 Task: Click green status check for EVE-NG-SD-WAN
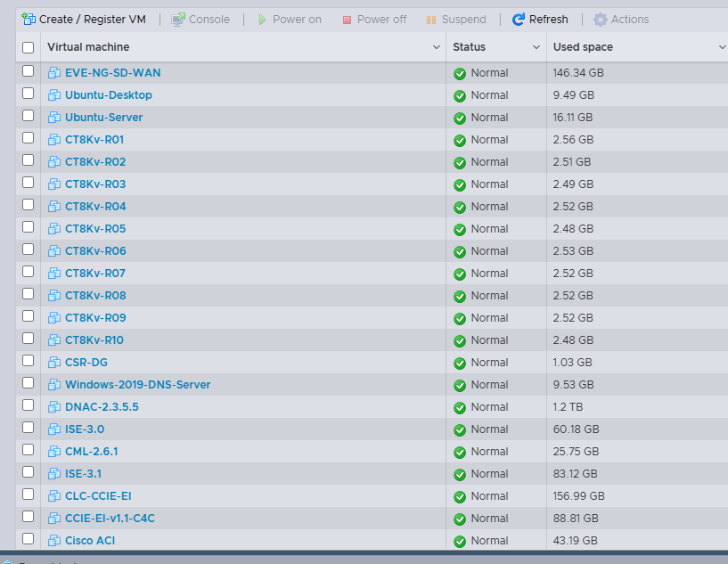coord(460,74)
